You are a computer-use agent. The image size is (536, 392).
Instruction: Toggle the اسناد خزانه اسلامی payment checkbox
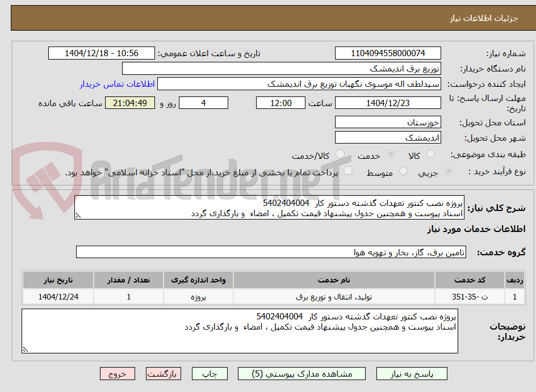tap(348, 170)
